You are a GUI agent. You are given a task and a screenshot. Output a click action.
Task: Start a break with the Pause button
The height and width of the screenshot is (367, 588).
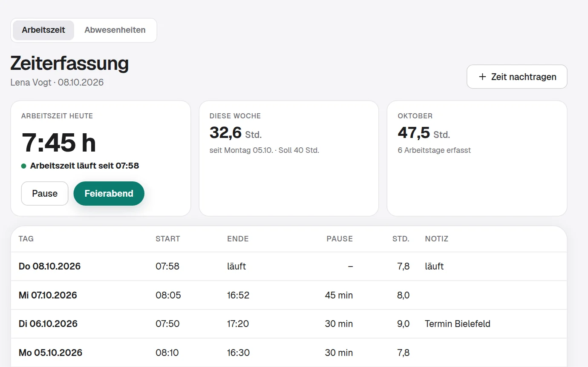coord(45,193)
